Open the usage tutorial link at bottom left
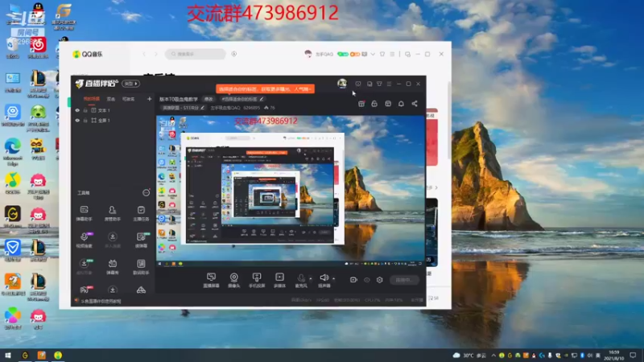This screenshot has height=362, width=644. point(101,301)
